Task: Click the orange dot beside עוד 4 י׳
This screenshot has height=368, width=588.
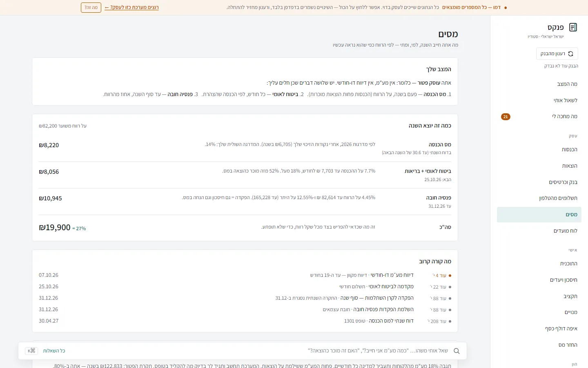Action: (x=450, y=276)
